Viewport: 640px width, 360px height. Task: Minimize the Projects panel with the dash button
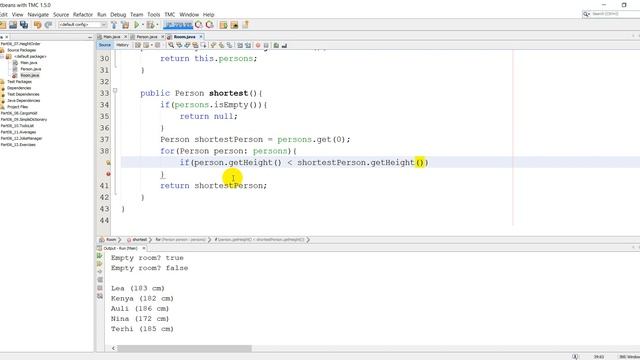90,37
